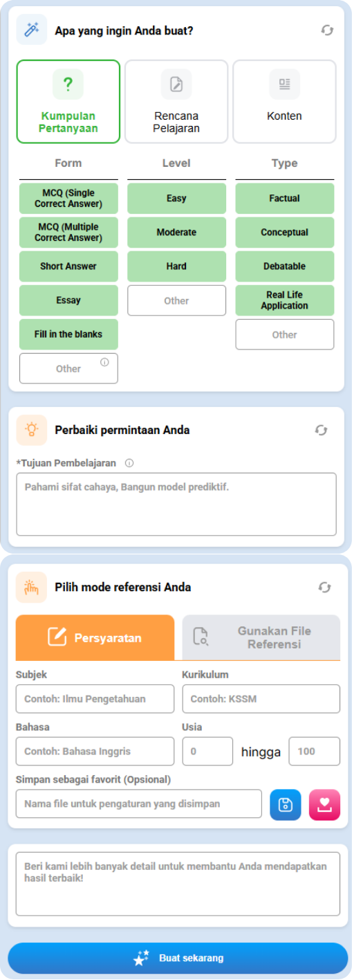Toggle the 'Hard' level option
The width and height of the screenshot is (352, 980).
[176, 266]
